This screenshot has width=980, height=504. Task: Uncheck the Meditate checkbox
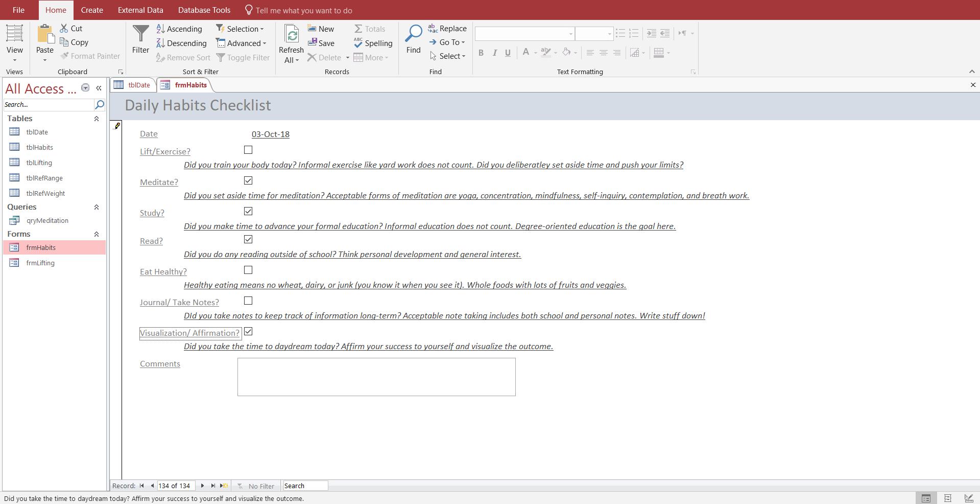pyautogui.click(x=248, y=181)
